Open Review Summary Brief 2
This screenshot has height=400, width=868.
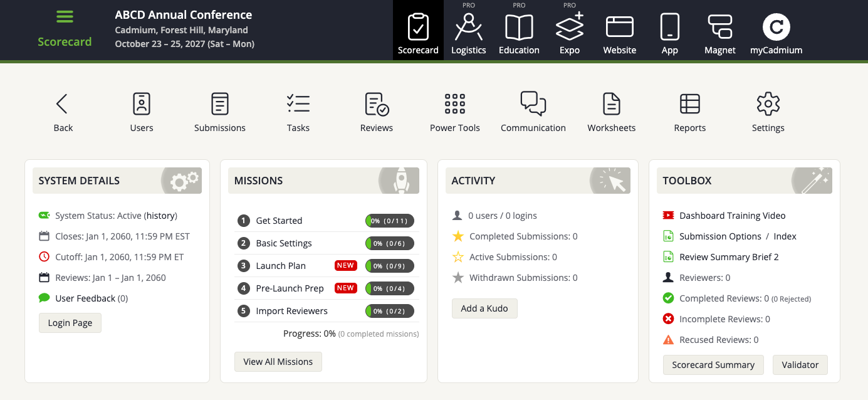click(729, 257)
